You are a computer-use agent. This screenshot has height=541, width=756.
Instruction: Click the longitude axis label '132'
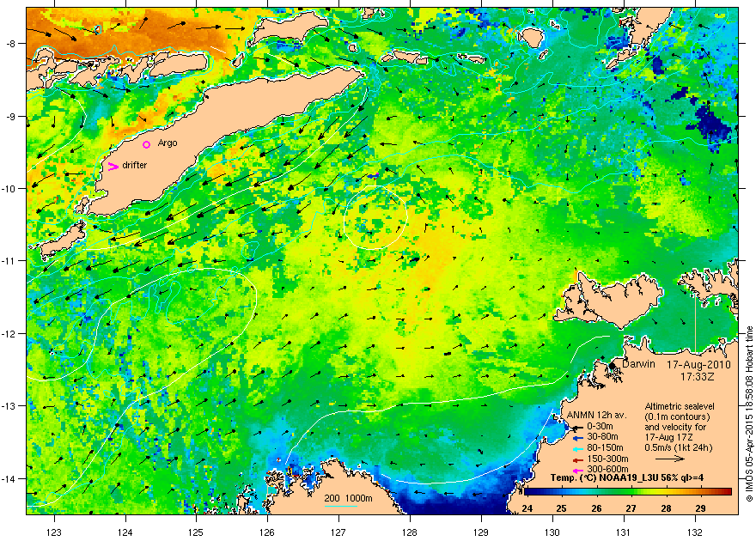[695, 532]
